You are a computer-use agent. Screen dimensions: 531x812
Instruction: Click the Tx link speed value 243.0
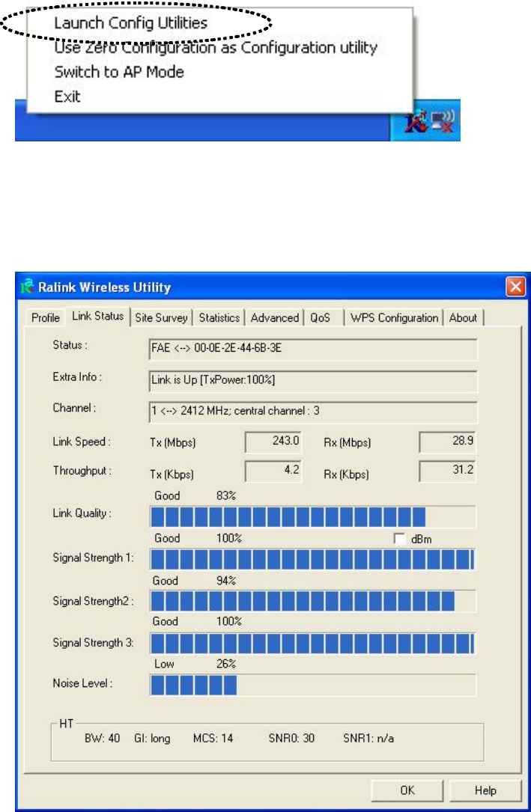coord(273,443)
